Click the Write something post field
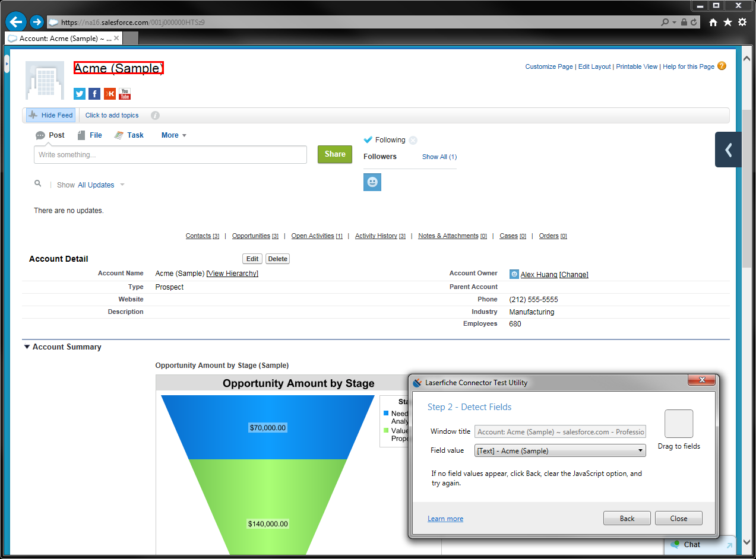 pos(170,154)
